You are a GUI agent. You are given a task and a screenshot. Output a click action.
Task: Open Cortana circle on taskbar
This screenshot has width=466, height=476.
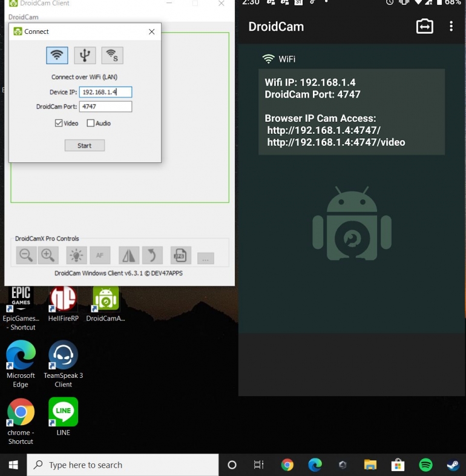point(232,464)
